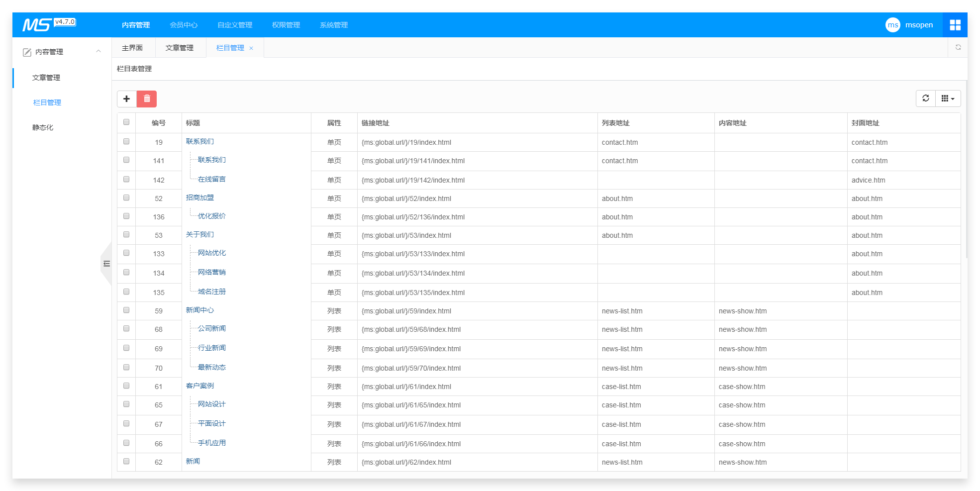
Task: Open 系统管理 top menu
Action: tap(334, 25)
